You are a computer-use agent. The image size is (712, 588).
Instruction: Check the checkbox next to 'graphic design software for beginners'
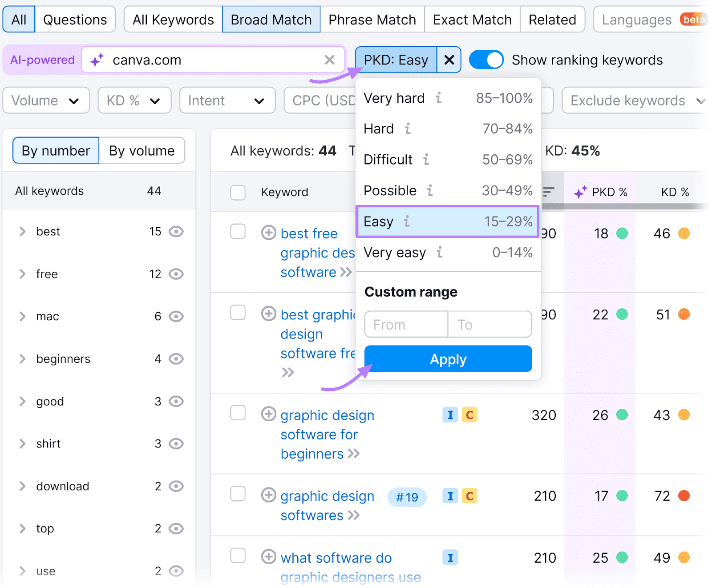coord(238,414)
